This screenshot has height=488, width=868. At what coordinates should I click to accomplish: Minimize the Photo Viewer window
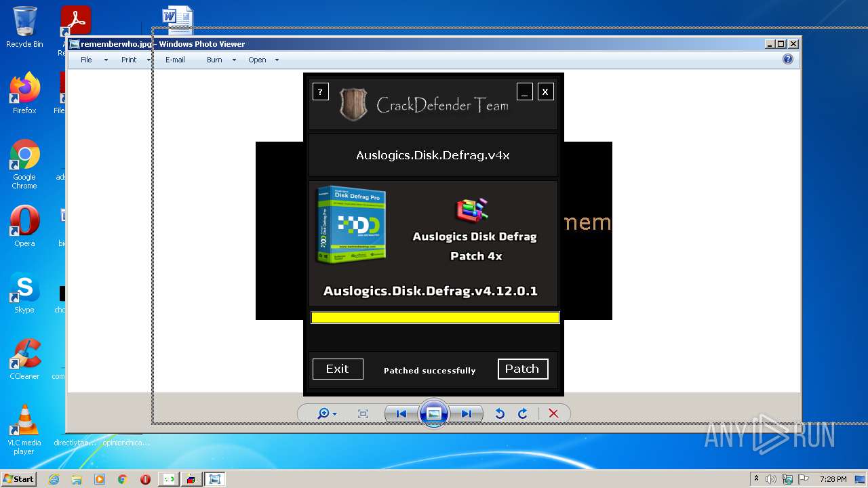(x=770, y=44)
